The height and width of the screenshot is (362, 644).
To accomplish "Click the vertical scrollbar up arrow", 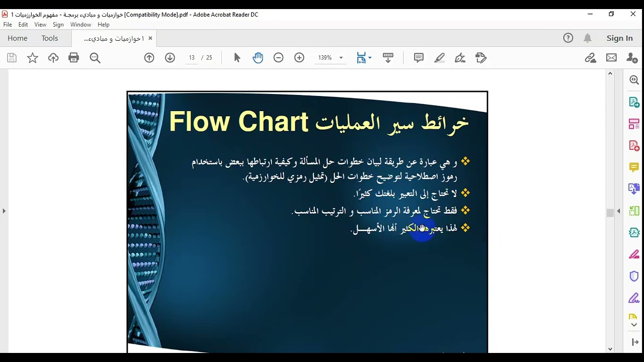I will (610, 73).
